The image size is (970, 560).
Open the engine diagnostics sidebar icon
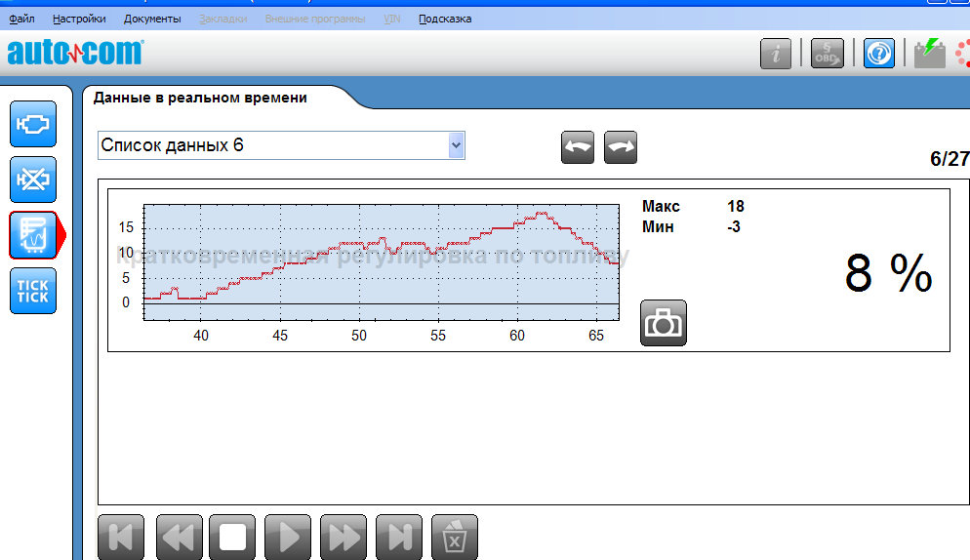coord(33,124)
